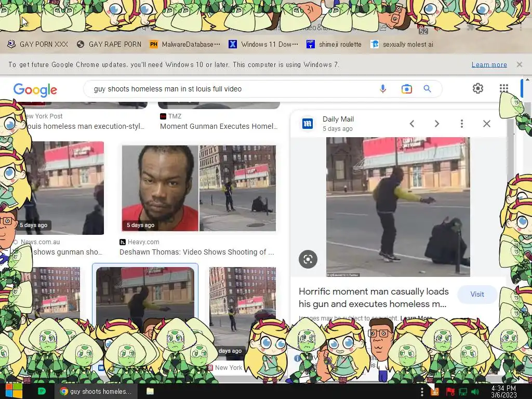Open the green app on taskbar
Image resolution: width=532 pixels, height=399 pixels.
click(42, 391)
